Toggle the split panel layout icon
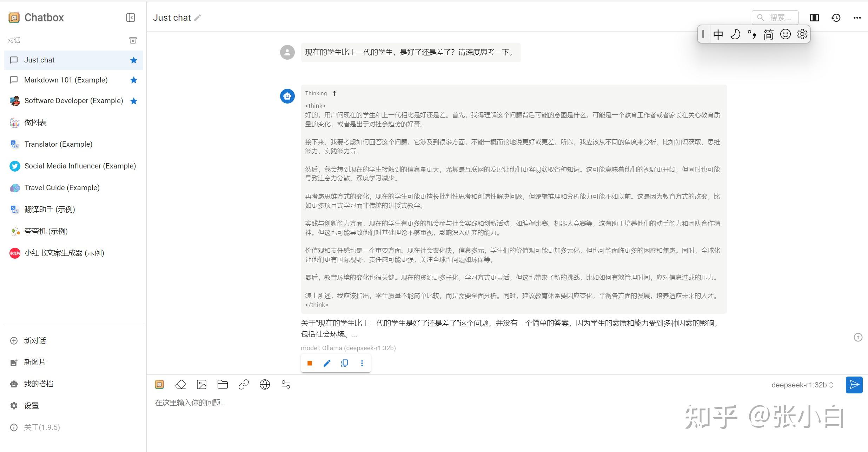Screen dimensions: 868x452 814,18
